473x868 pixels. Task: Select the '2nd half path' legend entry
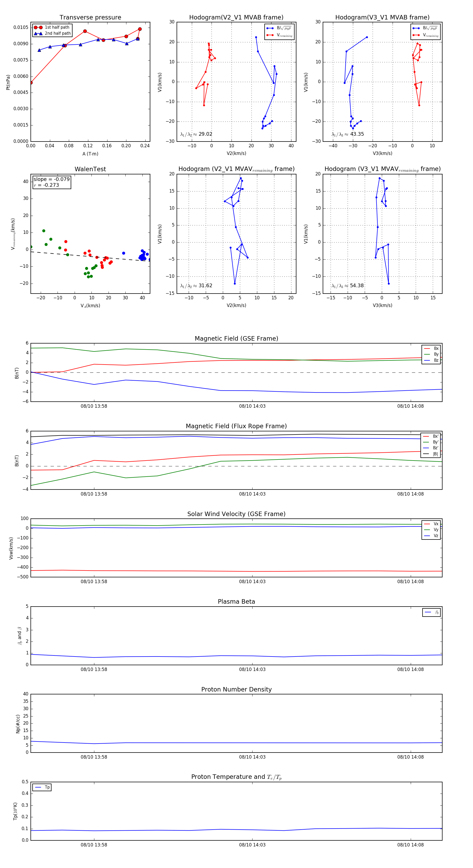pyautogui.click(x=53, y=33)
